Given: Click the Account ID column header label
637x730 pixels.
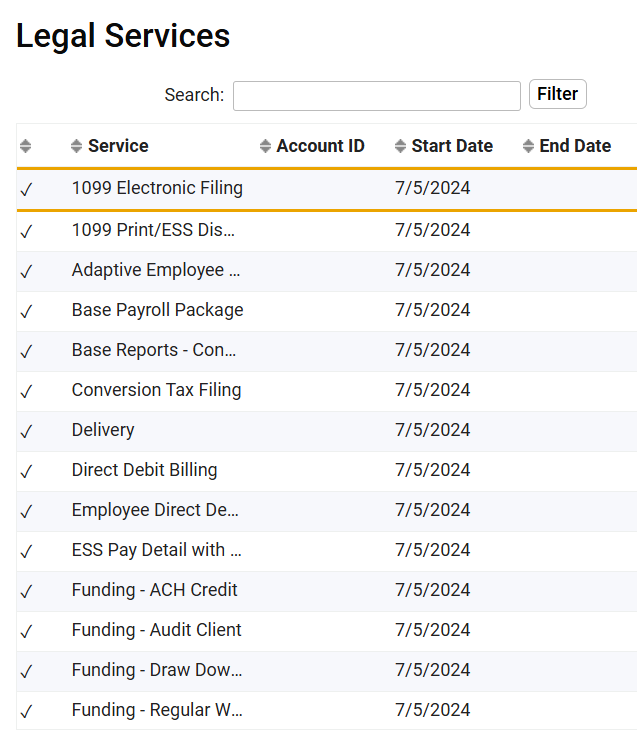Looking at the screenshot, I should [320, 146].
